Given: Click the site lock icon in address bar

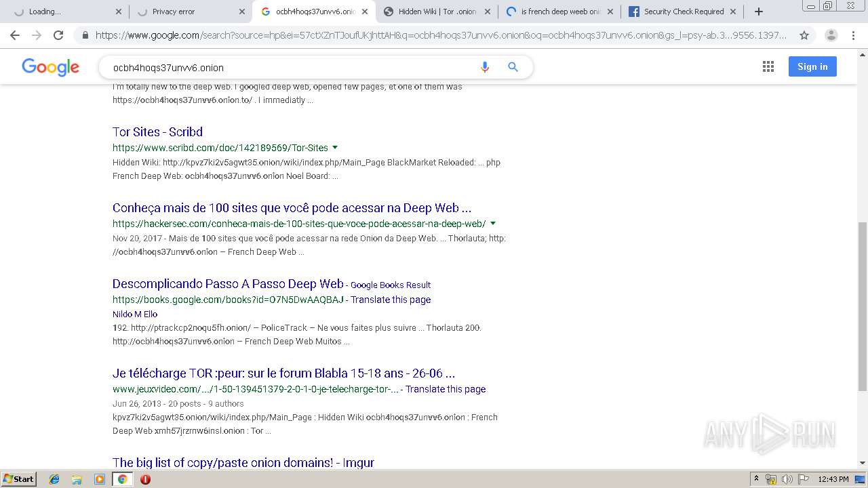Looking at the screenshot, I should 85,35.
